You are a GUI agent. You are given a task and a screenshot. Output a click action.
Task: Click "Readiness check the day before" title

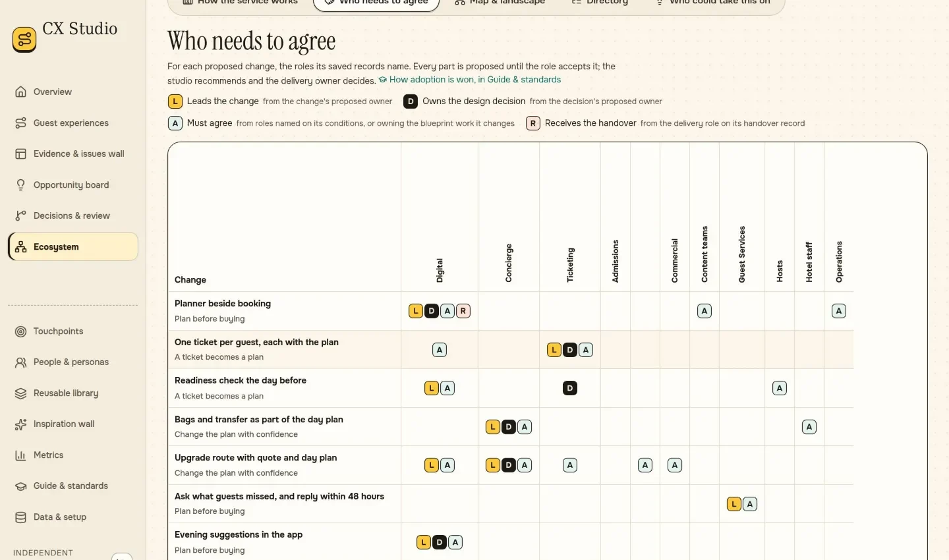coord(241,381)
